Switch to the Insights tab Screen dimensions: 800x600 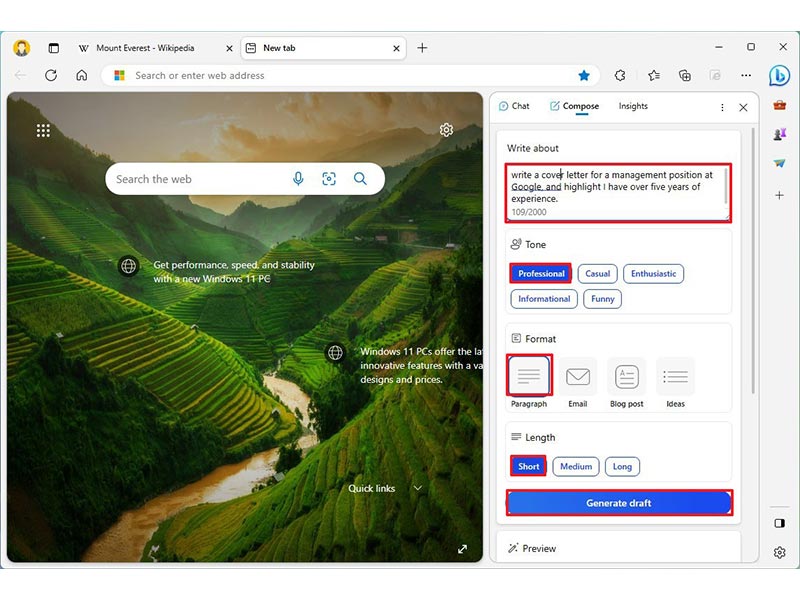pyautogui.click(x=633, y=106)
